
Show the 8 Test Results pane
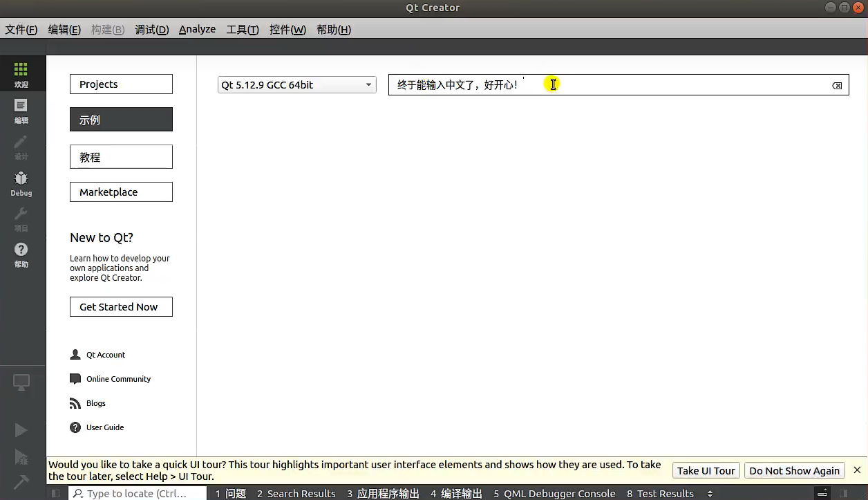pos(660,494)
